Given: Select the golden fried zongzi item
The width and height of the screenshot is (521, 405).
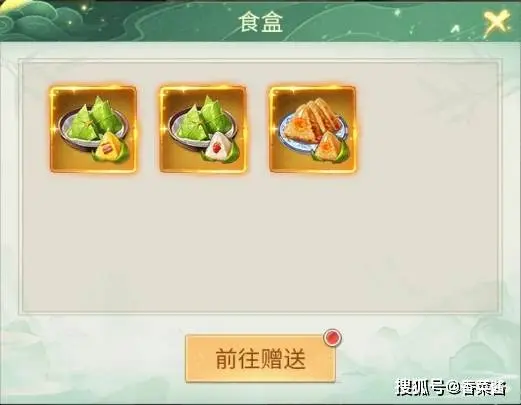Looking at the screenshot, I should click(x=313, y=129).
